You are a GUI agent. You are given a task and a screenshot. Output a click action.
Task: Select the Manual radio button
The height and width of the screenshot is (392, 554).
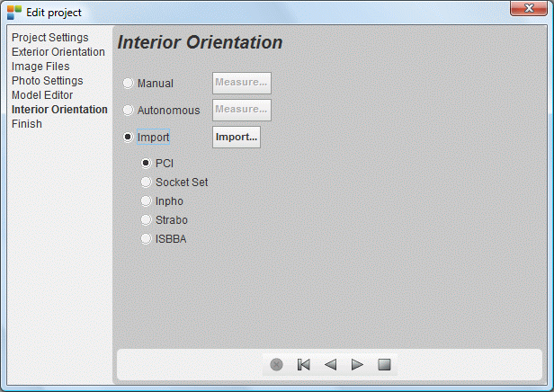[128, 84]
